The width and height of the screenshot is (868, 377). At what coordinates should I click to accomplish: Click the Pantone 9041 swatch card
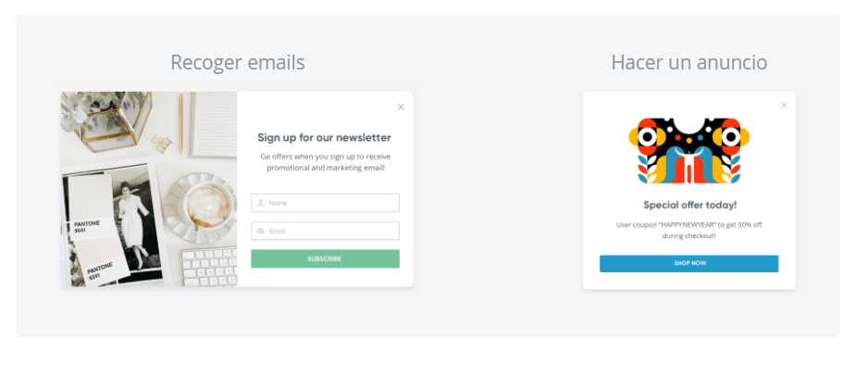[91, 222]
